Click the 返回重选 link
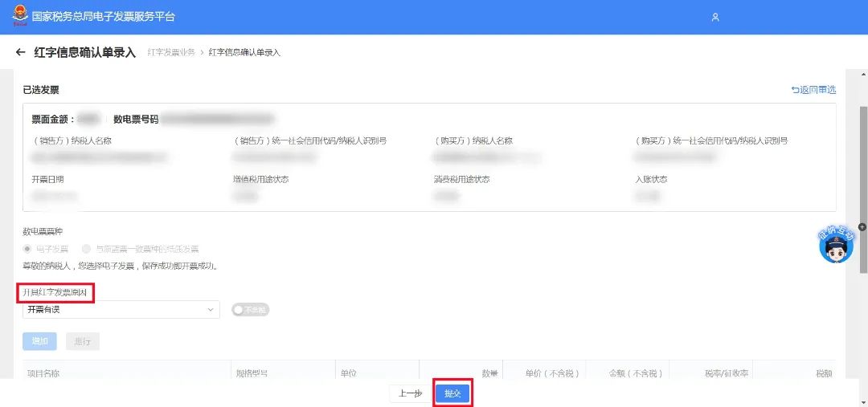 coord(813,90)
